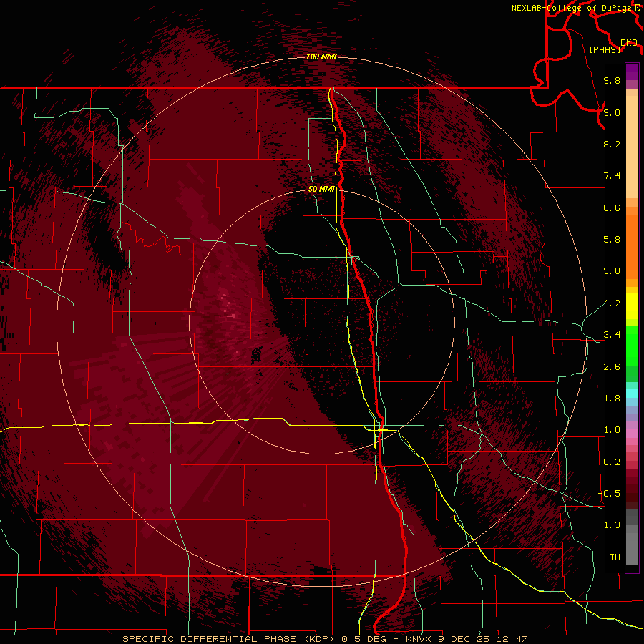The image size is (644, 644).
Task: Pick the pink swatch near the 1.0 value
Action: (x=632, y=434)
